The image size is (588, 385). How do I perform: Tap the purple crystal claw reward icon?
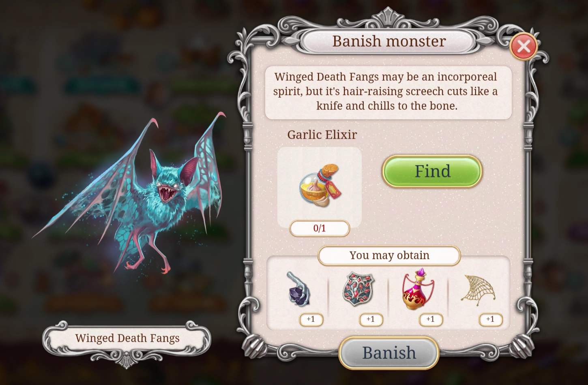click(x=299, y=289)
